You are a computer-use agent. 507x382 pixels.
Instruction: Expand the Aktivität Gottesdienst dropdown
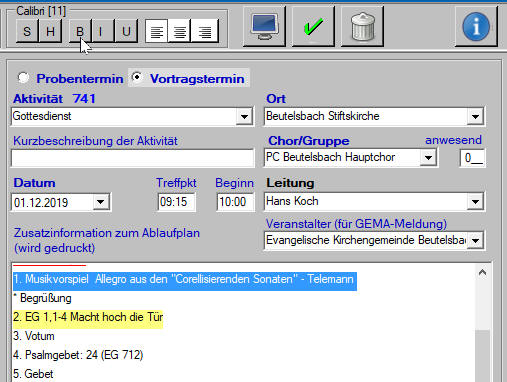coord(244,117)
